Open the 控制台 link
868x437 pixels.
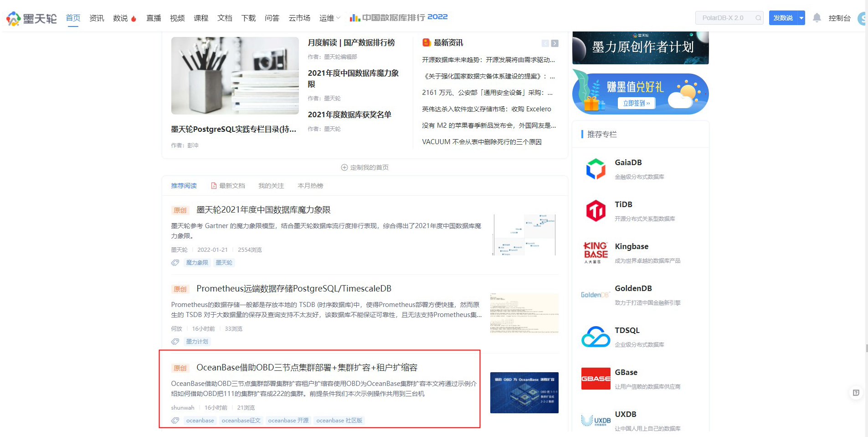click(839, 18)
